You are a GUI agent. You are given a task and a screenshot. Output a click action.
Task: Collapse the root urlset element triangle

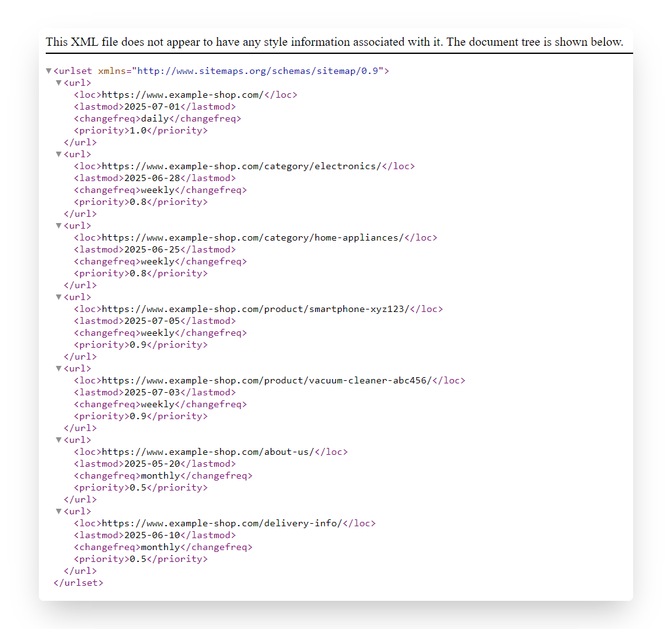tap(49, 71)
